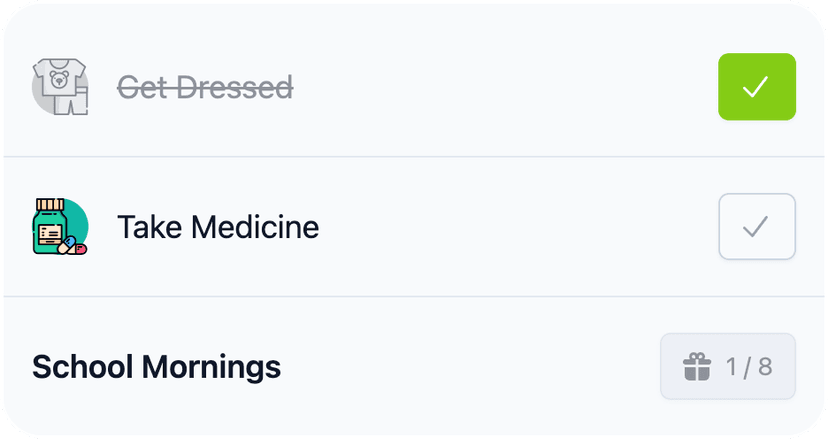Click the Get Dressed clothing icon
The height and width of the screenshot is (439, 828).
click(x=60, y=87)
